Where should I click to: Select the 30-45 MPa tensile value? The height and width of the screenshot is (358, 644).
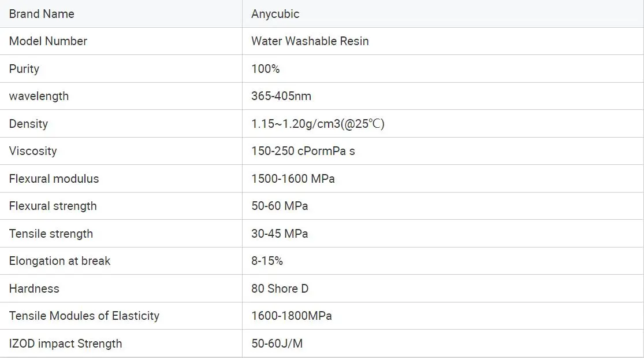280,234
